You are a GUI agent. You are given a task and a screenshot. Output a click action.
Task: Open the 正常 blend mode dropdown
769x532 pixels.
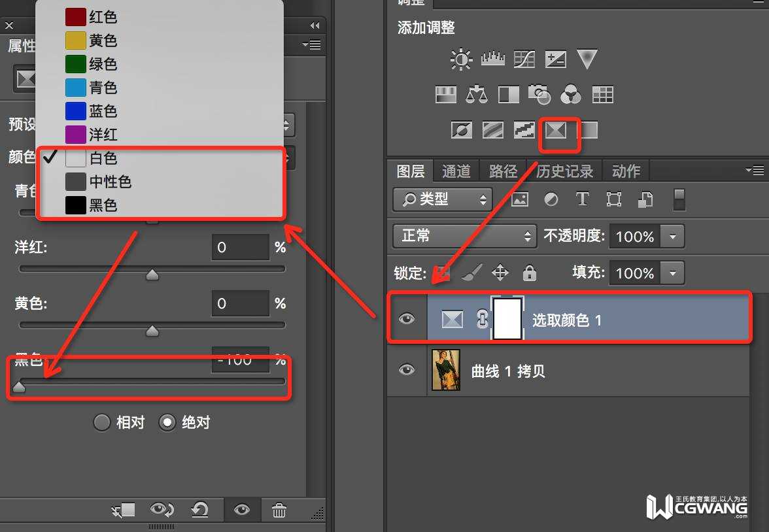click(x=464, y=236)
